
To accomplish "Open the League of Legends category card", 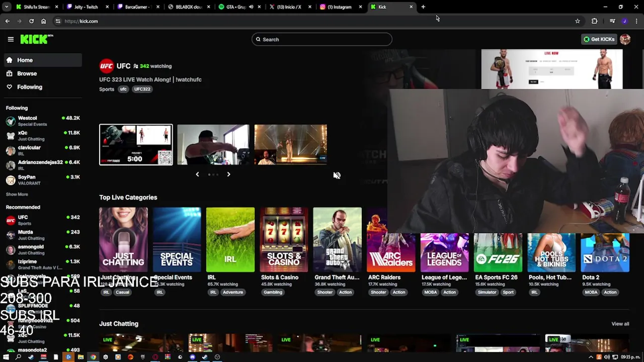I will [x=444, y=252].
